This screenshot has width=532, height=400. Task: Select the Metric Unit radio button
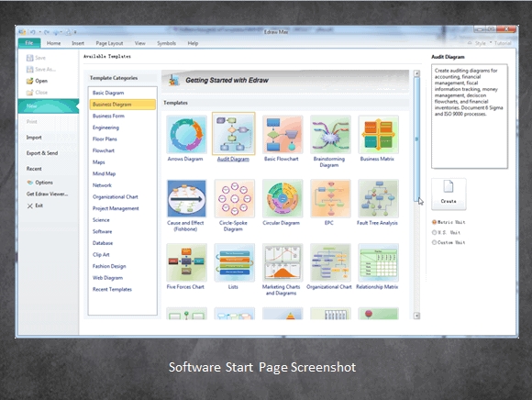[434, 222]
